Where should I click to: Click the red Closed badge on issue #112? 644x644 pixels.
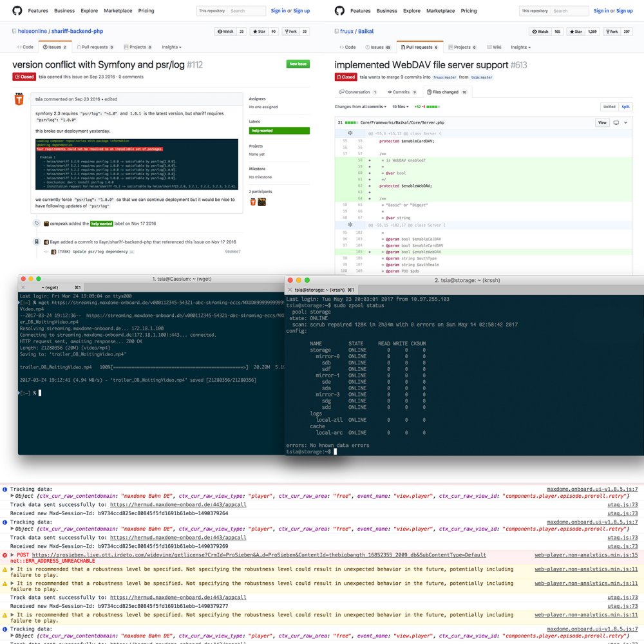click(24, 77)
